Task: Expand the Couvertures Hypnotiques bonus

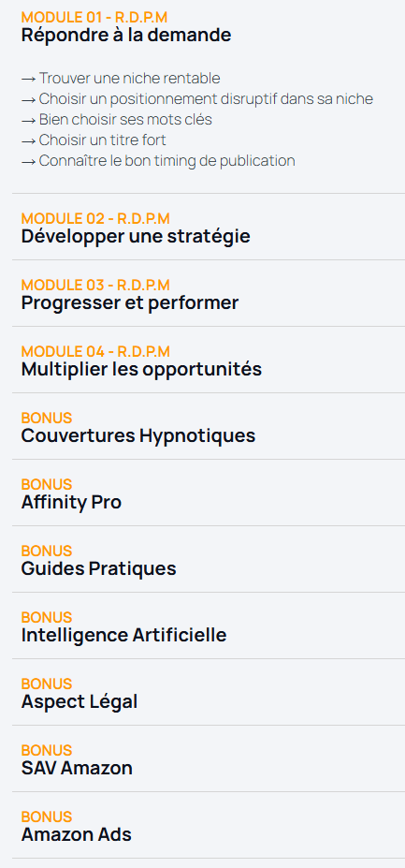Action: (209, 426)
